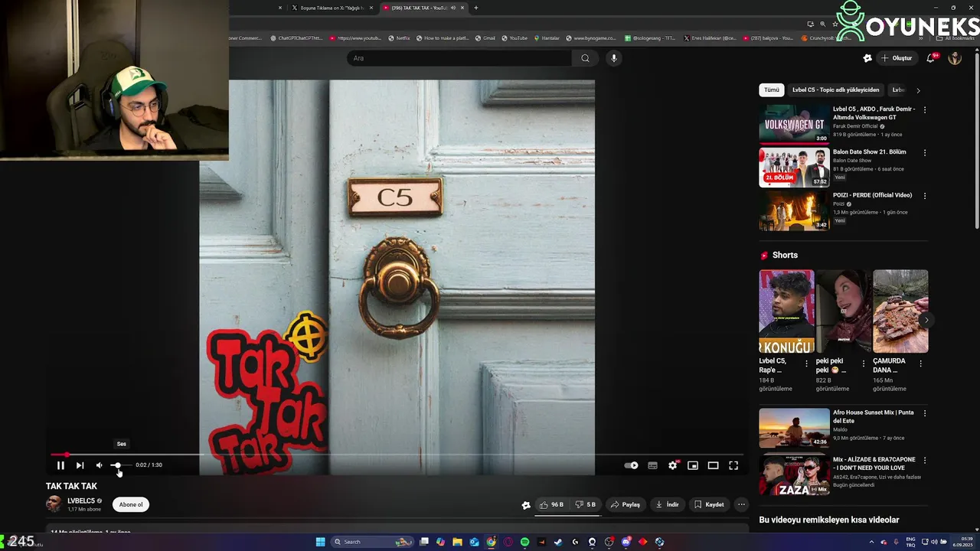The height and width of the screenshot is (551, 980).
Task: Open options for the Afro House Sunset Mix
Action: pos(924,413)
